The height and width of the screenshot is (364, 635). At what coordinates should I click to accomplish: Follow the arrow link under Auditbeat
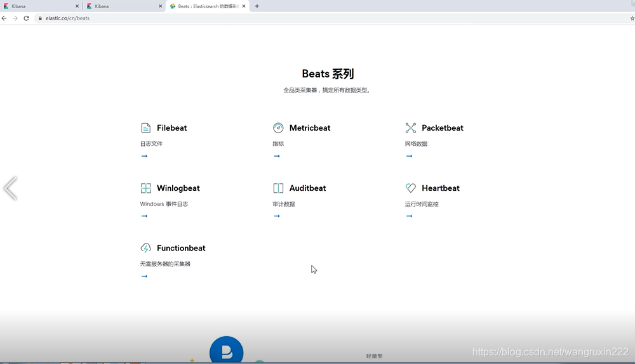(x=277, y=216)
